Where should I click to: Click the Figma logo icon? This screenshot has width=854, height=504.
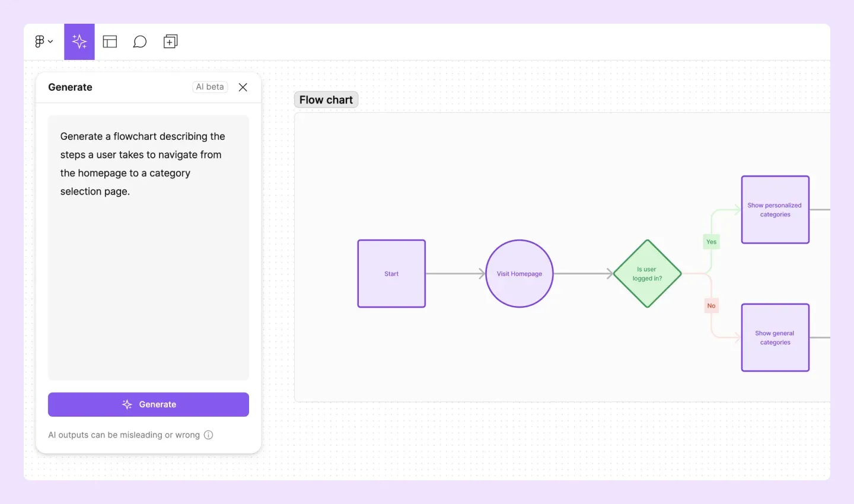click(39, 41)
